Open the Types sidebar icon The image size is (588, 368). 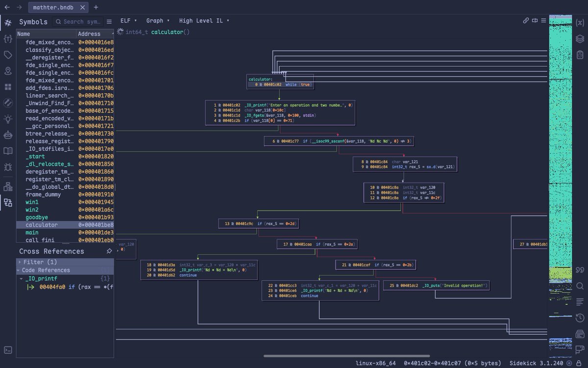click(x=8, y=39)
